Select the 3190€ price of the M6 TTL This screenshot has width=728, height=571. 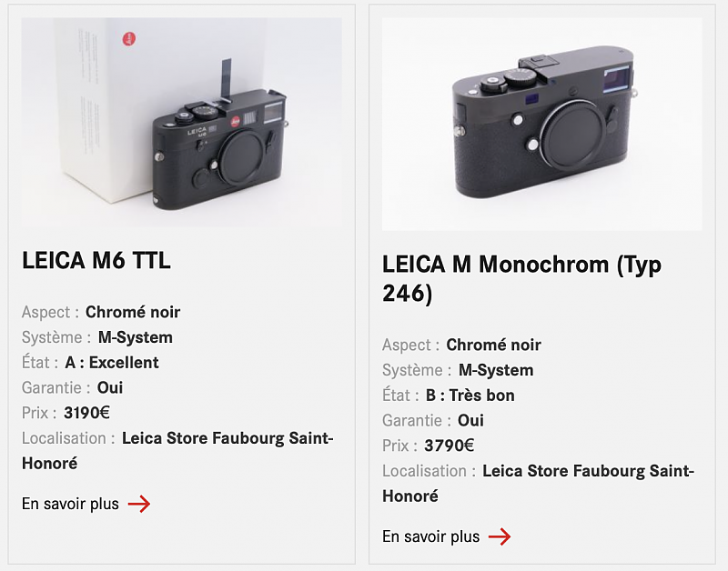click(x=86, y=413)
